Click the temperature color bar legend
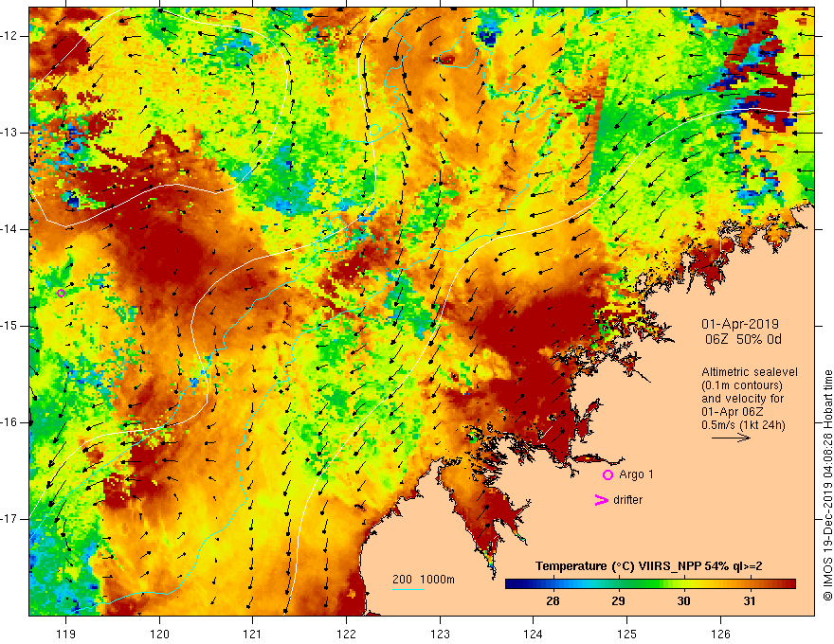The height and width of the screenshot is (644, 834). (x=650, y=584)
